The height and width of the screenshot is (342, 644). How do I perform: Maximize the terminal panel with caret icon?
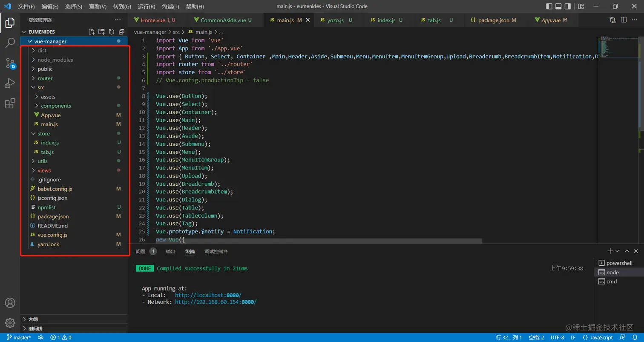tap(627, 251)
